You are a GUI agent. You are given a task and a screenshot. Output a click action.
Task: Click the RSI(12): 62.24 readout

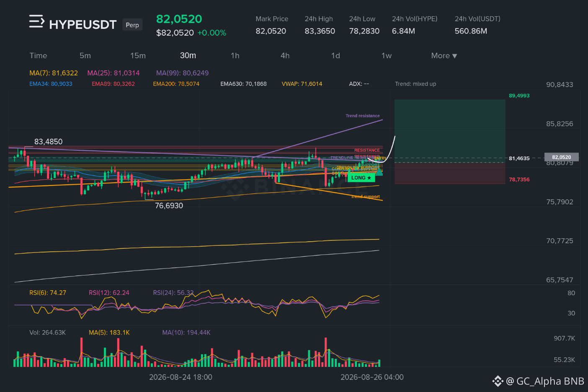(x=109, y=293)
